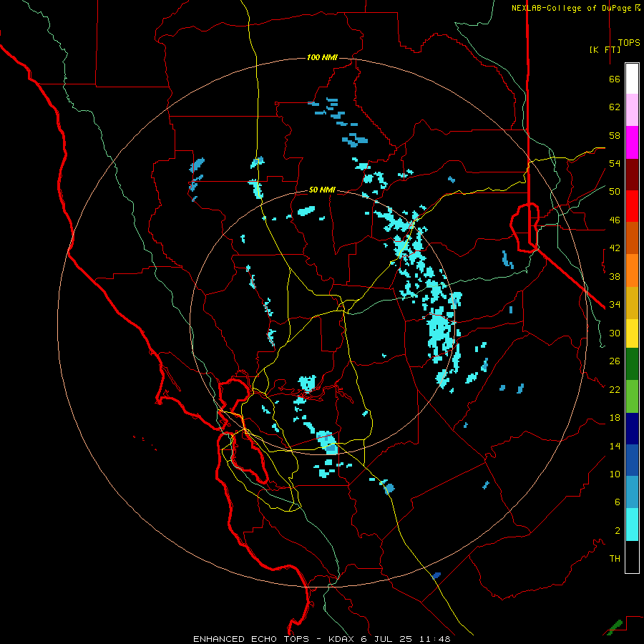Click the '26' legend value label

click(x=615, y=361)
